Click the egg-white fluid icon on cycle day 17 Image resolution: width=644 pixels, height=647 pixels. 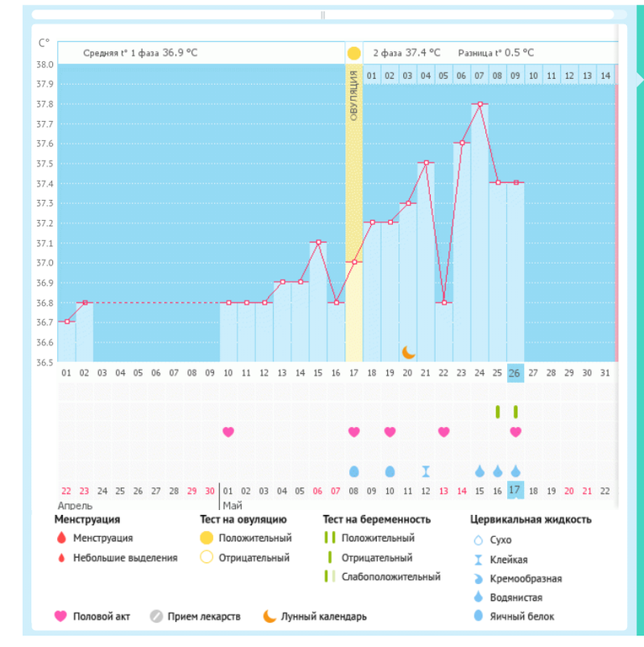353,471
